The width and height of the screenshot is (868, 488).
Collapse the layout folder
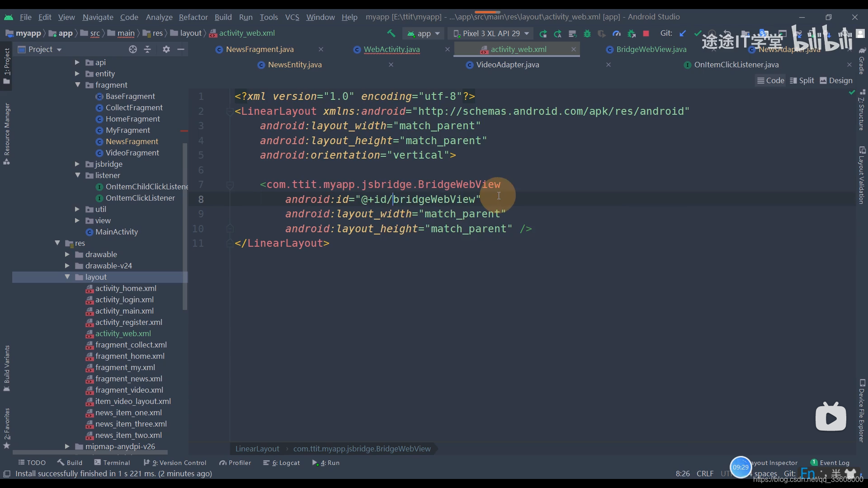[67, 277]
